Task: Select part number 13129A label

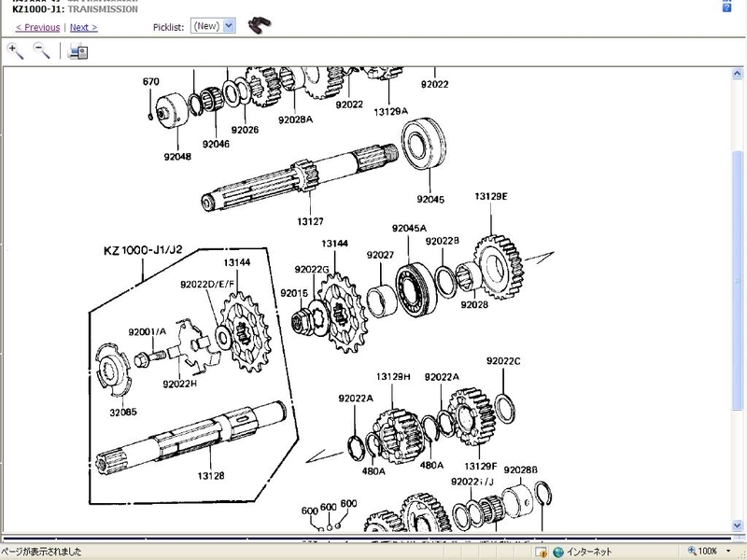Action: pos(390,111)
